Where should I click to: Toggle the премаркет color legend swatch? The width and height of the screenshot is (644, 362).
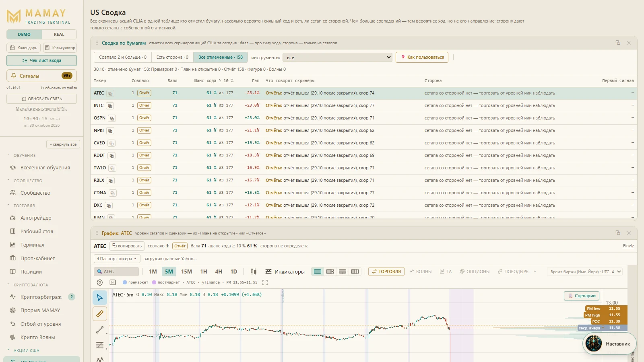point(125,282)
